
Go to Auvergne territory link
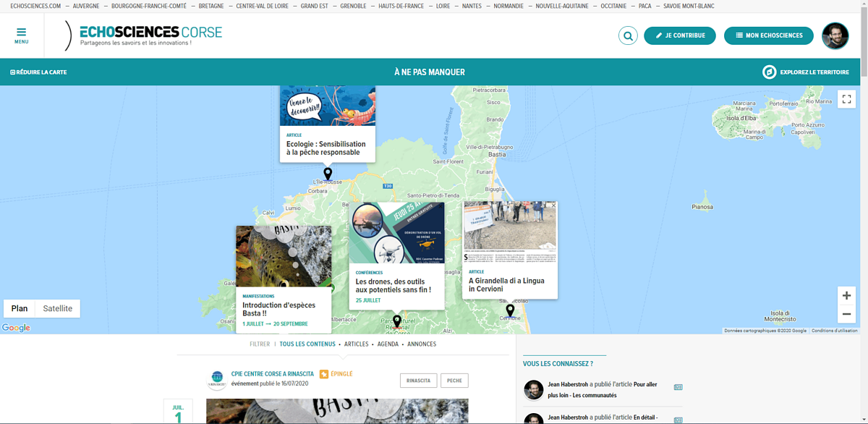coord(86,6)
